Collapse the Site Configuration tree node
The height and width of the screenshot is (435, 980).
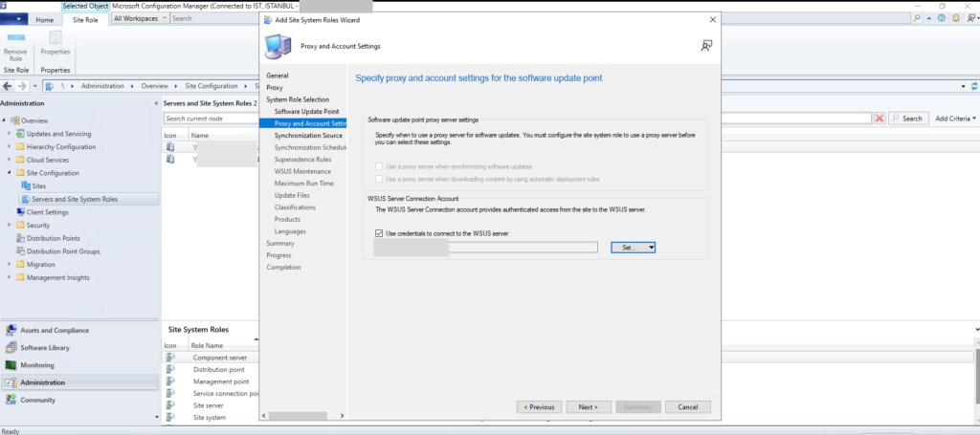[x=9, y=173]
